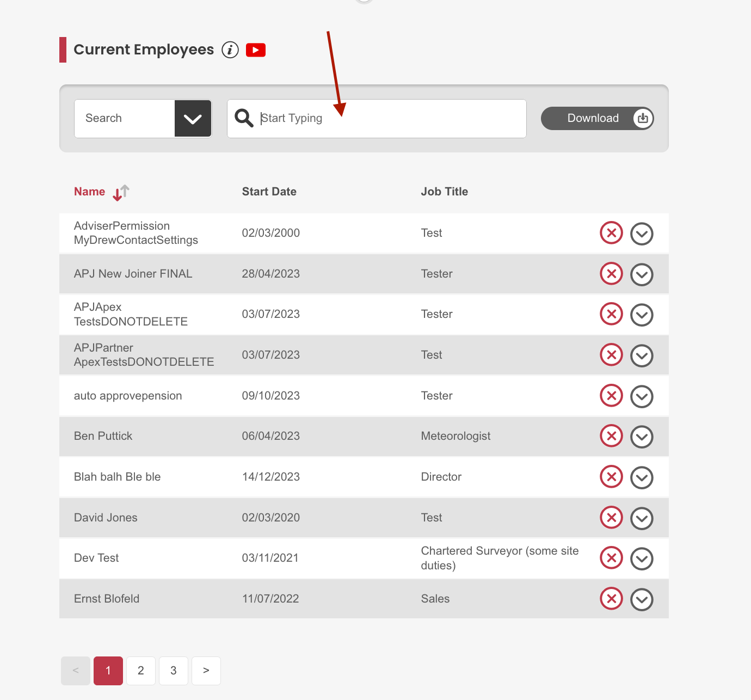This screenshot has width=751, height=700.
Task: Expand Blah balh Ble ble row
Action: [x=642, y=478]
